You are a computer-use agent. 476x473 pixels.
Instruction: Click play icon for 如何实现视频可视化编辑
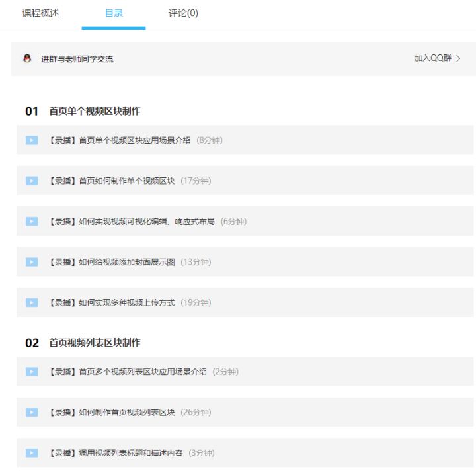point(32,221)
